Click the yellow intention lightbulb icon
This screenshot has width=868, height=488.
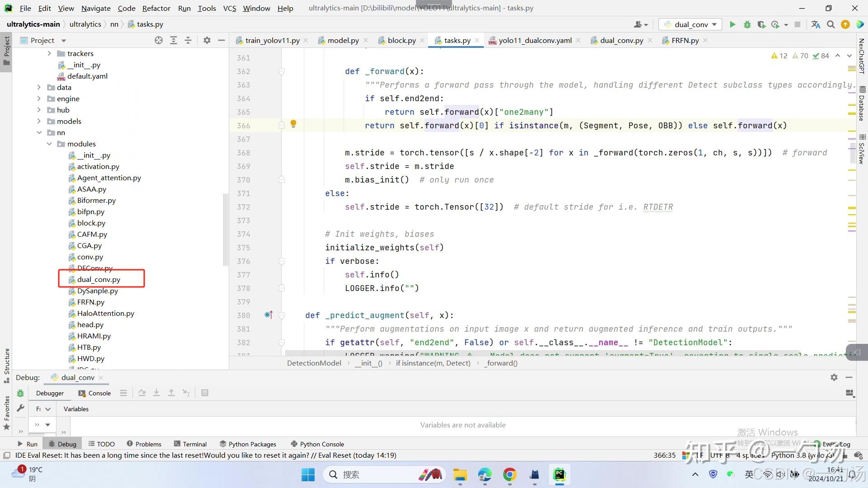(x=293, y=123)
